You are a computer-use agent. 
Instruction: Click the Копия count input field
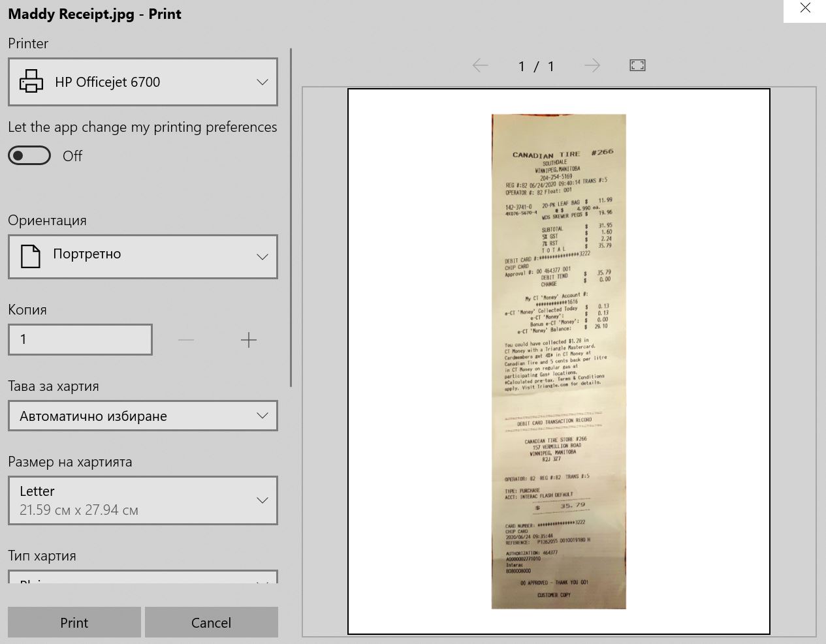coord(80,339)
